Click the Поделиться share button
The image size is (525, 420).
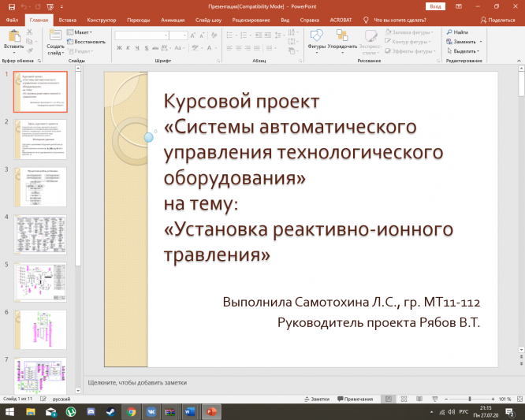(x=497, y=19)
